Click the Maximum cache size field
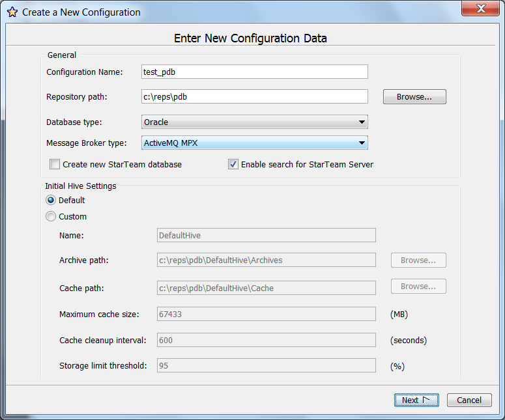Image resolution: width=505 pixels, height=420 pixels. [x=266, y=314]
